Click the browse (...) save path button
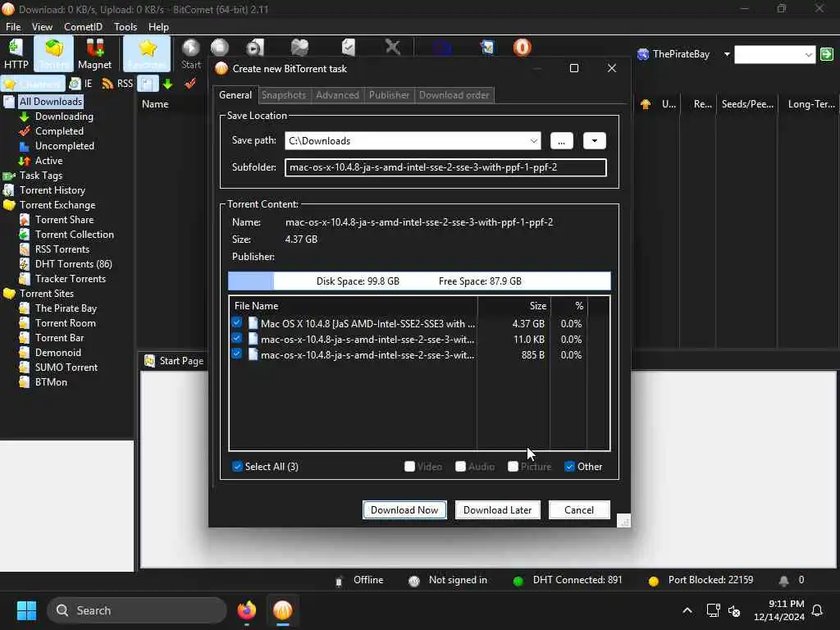Viewport: 840px width, 630px height. tap(561, 141)
